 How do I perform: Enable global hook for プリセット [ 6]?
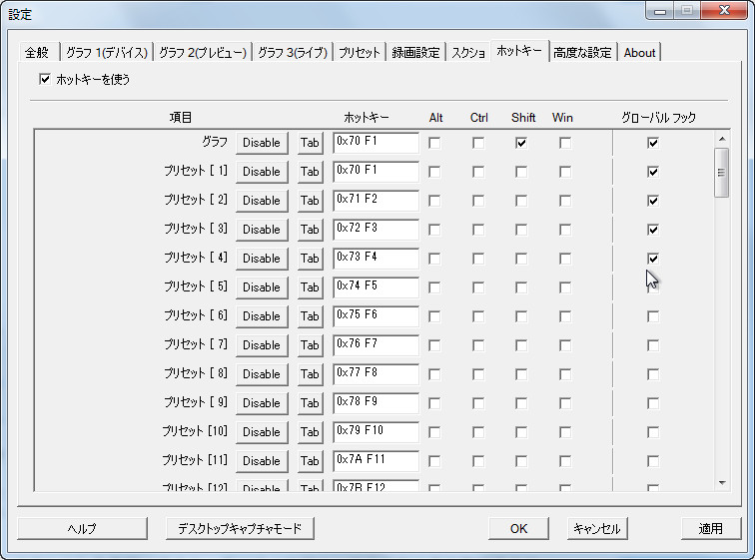point(653,316)
